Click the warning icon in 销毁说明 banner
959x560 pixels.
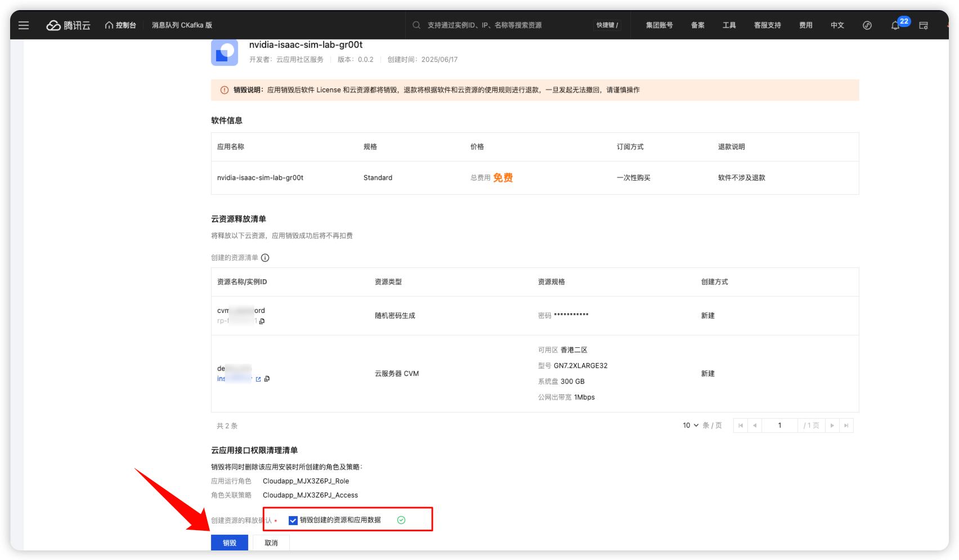[x=225, y=90]
